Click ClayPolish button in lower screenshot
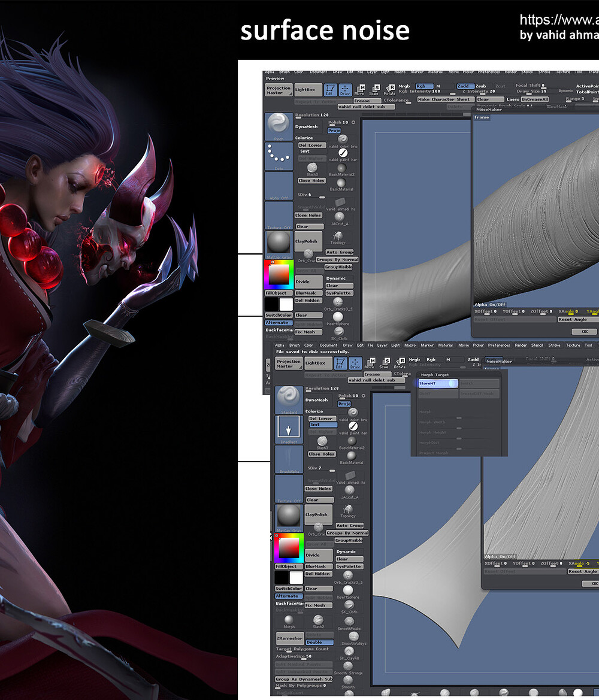Screen dimensions: 599x700 (x=318, y=514)
